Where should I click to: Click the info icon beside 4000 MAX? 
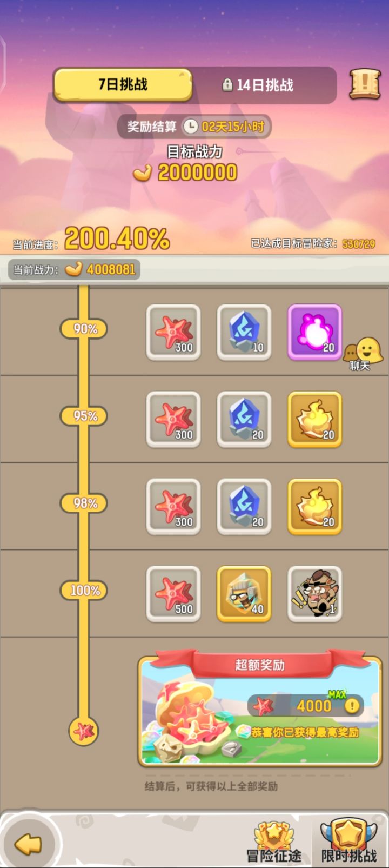click(x=352, y=706)
